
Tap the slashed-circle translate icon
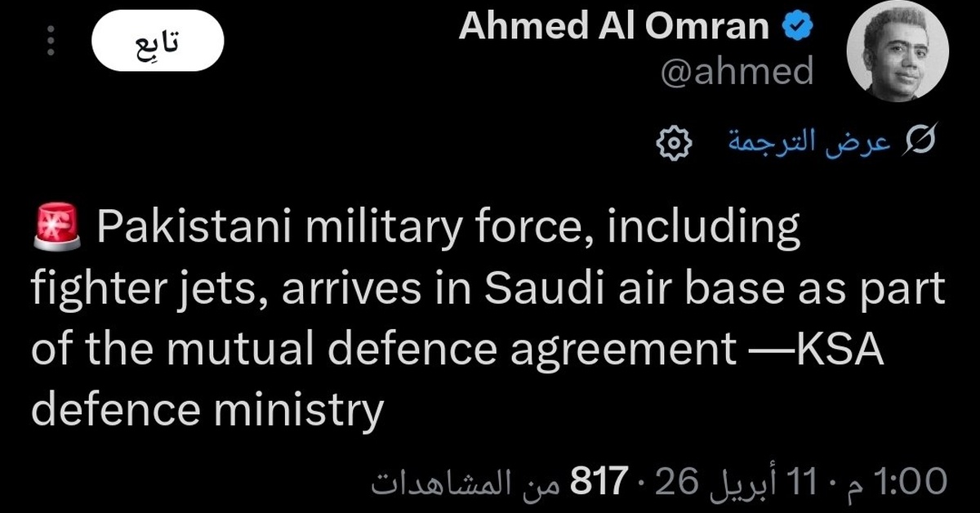tap(920, 144)
